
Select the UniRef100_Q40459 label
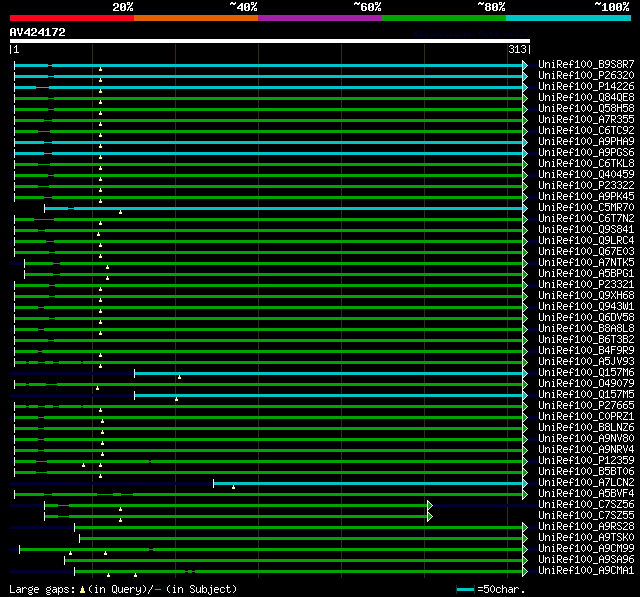pyautogui.click(x=586, y=175)
